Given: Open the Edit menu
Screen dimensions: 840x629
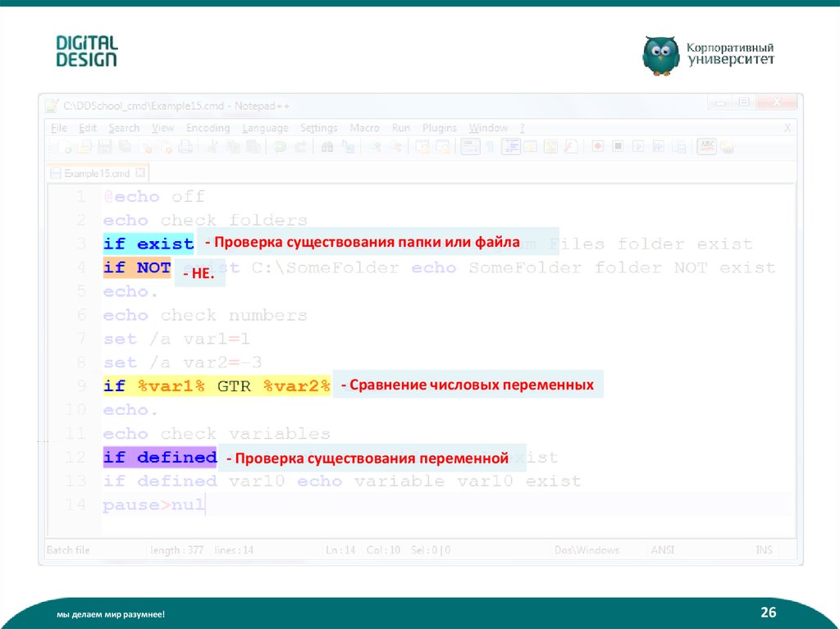Looking at the screenshot, I should pos(87,128).
